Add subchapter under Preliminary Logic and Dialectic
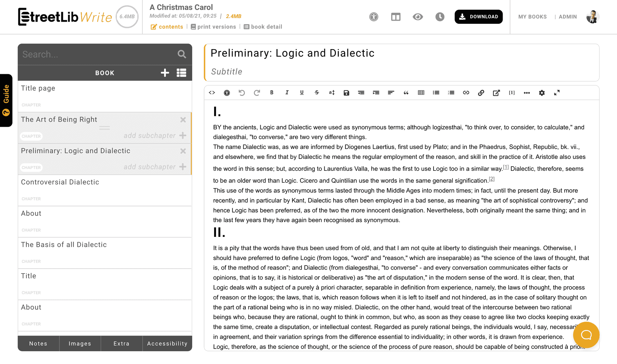 (x=182, y=167)
